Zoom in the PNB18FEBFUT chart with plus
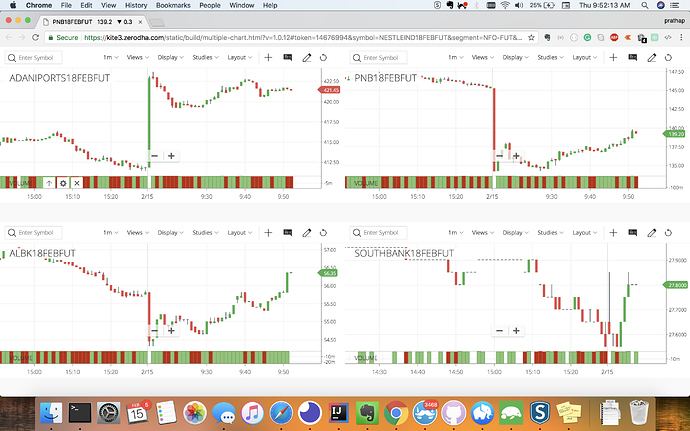Screen dimensions: 690x431 pyautogui.click(x=516, y=156)
